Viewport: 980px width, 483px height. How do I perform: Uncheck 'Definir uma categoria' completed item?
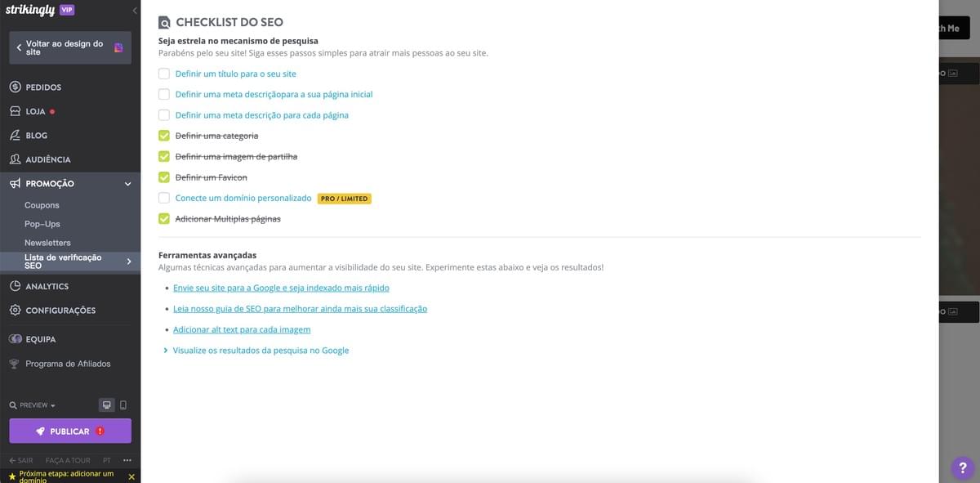tap(163, 135)
